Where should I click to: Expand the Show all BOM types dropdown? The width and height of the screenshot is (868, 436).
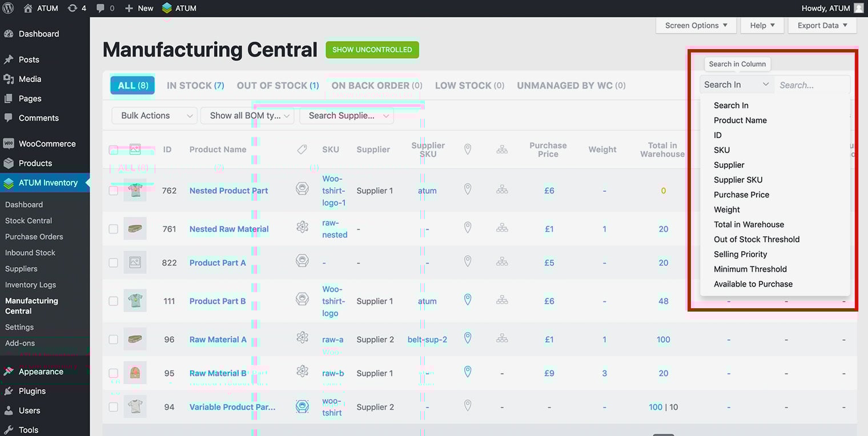coord(247,116)
